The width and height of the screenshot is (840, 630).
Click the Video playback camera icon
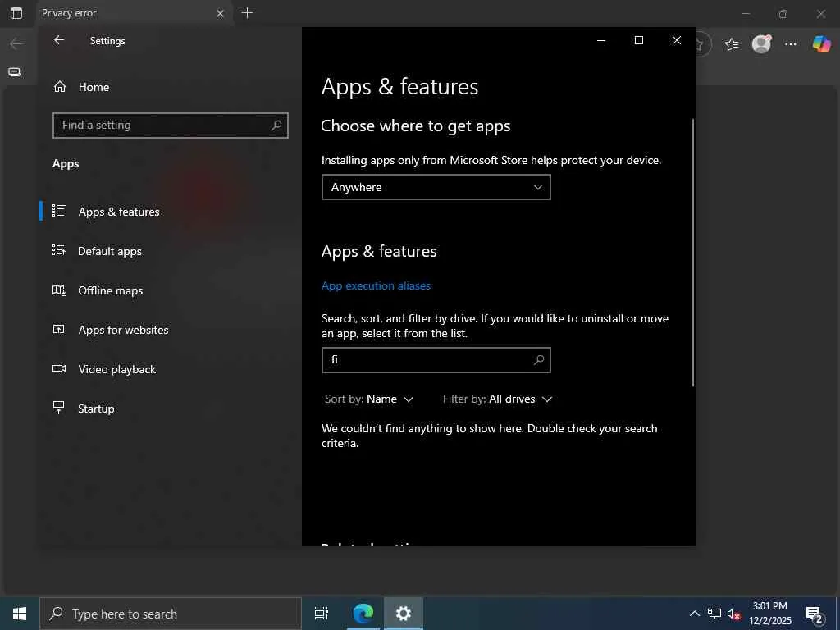[x=59, y=368]
